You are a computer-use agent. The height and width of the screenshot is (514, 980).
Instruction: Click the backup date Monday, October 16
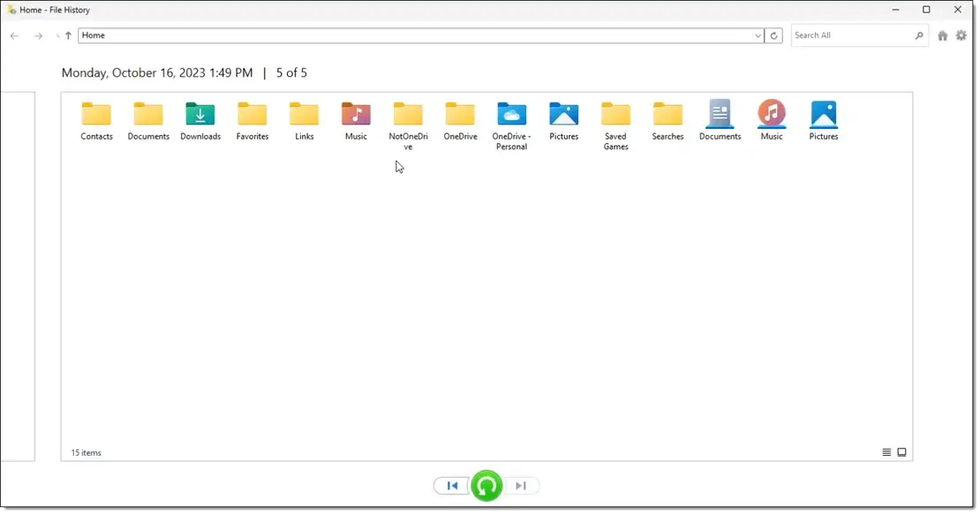[x=157, y=73]
